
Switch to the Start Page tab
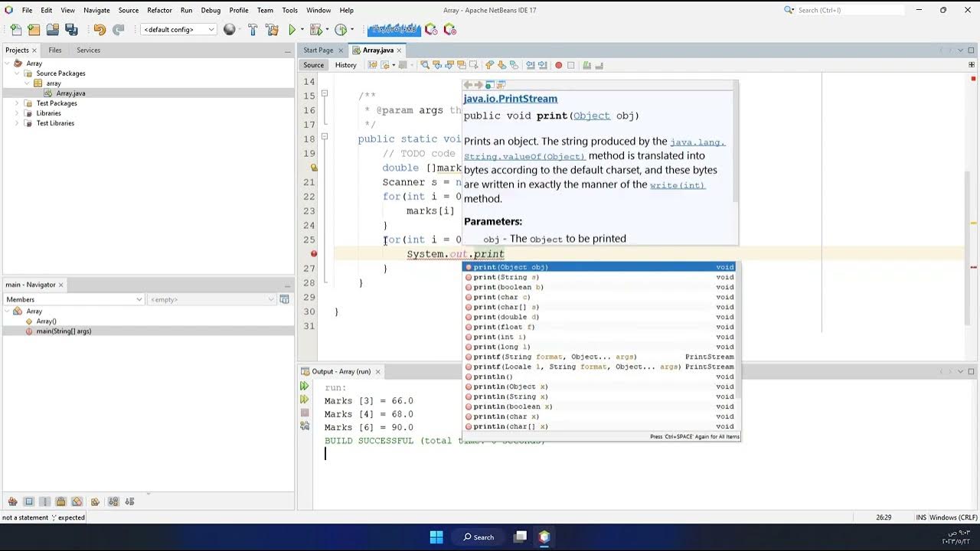point(318,50)
